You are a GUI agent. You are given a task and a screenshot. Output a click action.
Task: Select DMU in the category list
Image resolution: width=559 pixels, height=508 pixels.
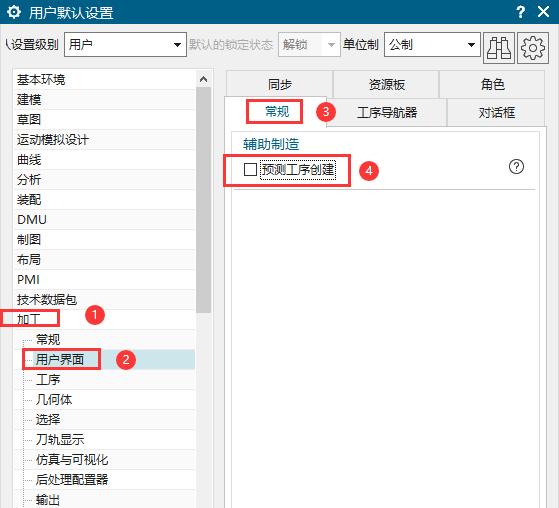(104, 219)
